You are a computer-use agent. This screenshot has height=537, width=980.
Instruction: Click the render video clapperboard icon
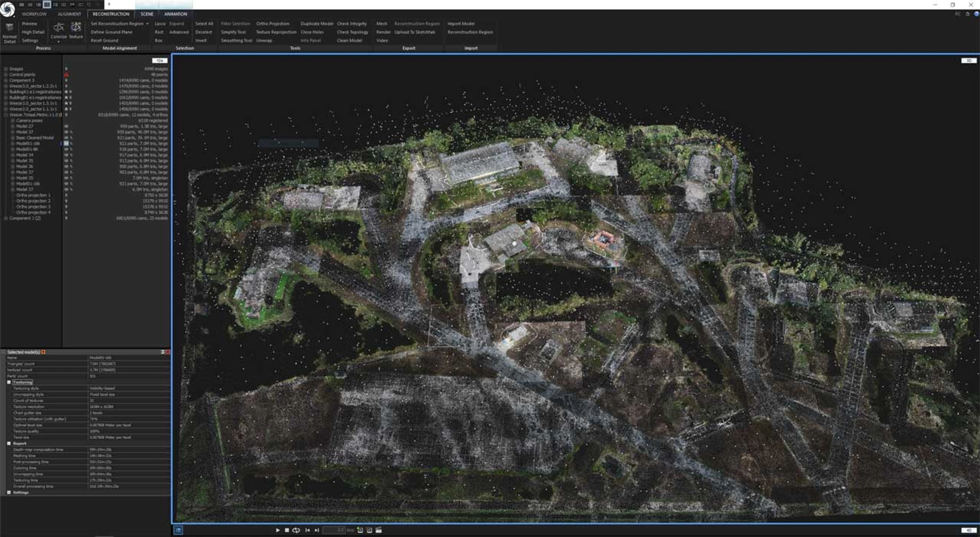coord(379,530)
